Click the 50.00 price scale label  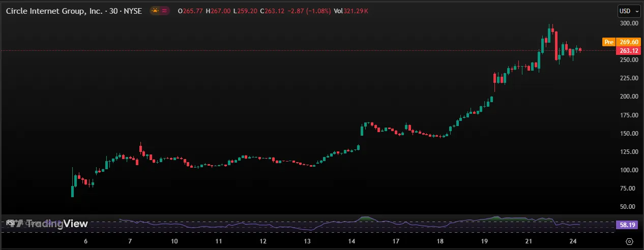pos(629,207)
